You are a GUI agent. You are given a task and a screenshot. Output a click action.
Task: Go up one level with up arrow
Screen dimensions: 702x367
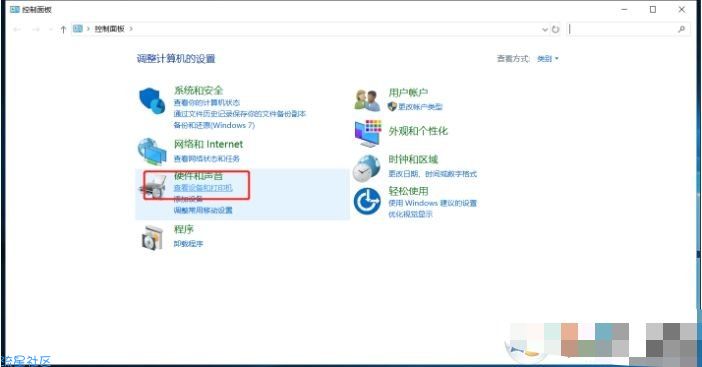pos(63,30)
